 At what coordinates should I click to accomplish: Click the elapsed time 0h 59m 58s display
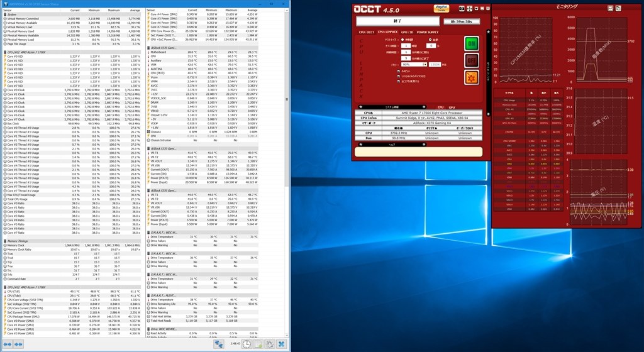click(x=462, y=21)
